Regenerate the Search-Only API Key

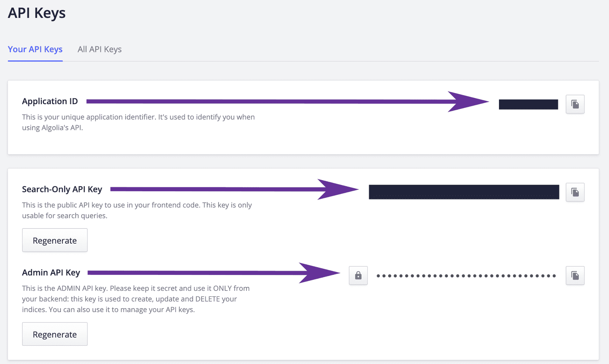(55, 240)
